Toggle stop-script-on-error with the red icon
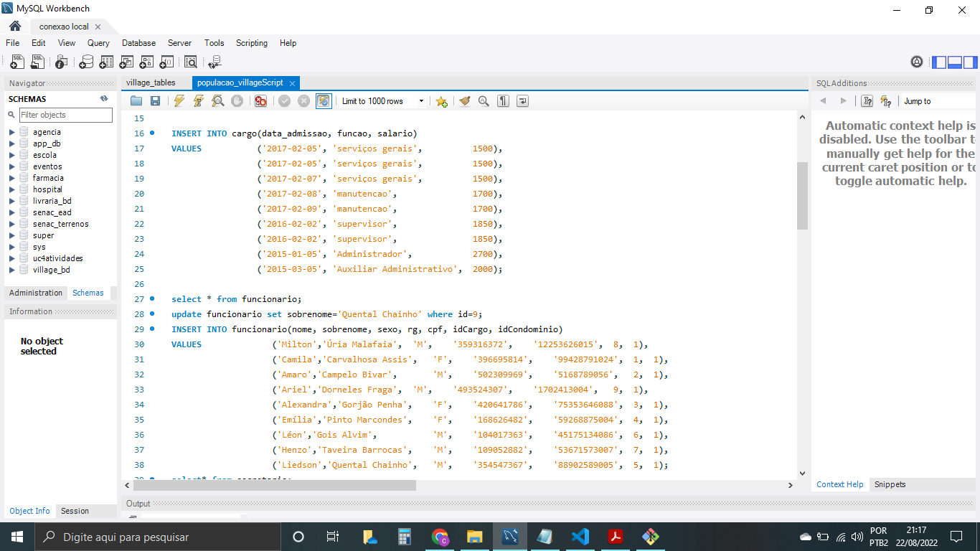The width and height of the screenshot is (980, 551). coord(260,100)
